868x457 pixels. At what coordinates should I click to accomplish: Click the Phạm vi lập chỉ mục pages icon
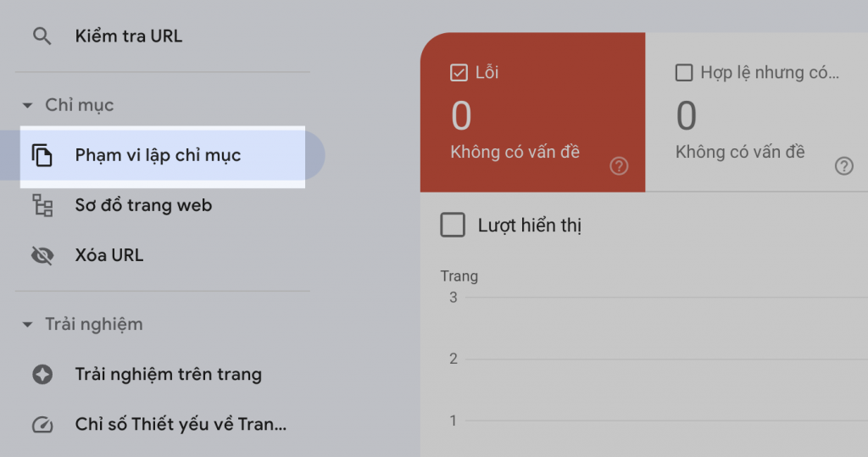[x=42, y=155]
